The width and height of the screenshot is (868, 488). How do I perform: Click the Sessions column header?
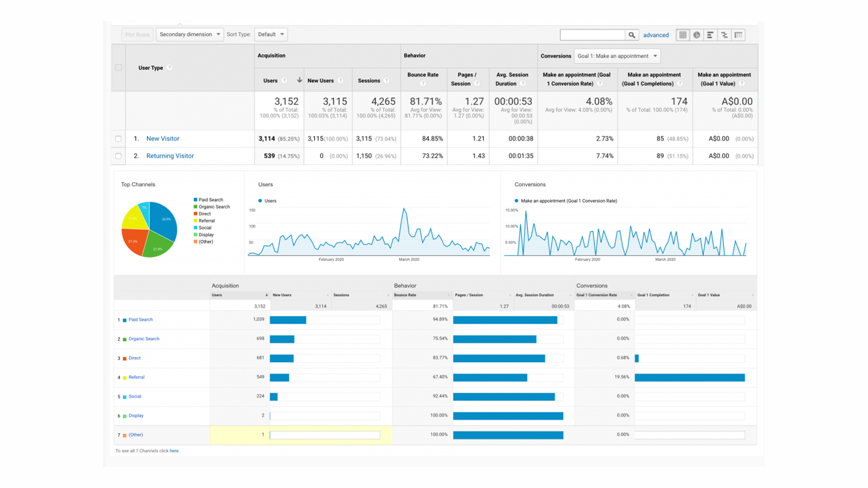tap(369, 80)
